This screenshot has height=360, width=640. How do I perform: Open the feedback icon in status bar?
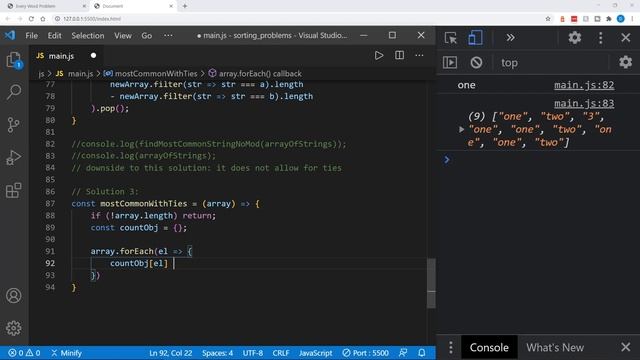click(x=403, y=353)
